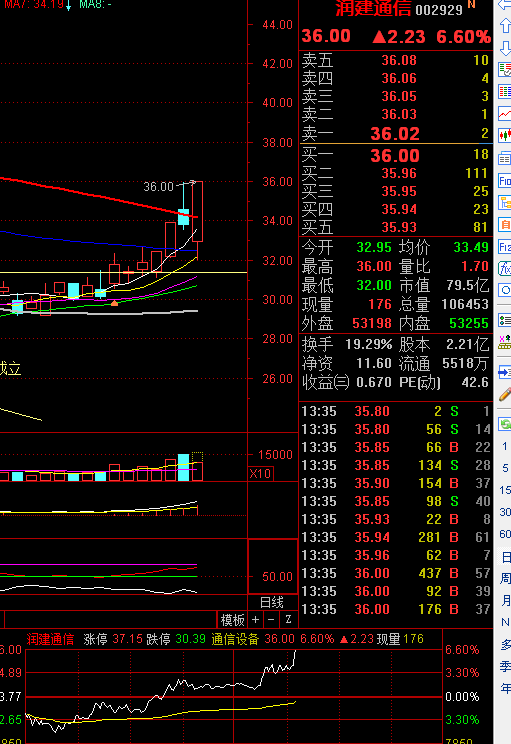Screen dimensions: 511x744
Task: Open the 模板 template menu
Action: [x=232, y=620]
